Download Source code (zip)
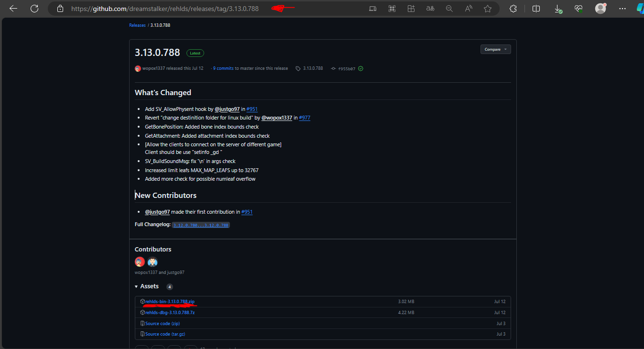Image resolution: width=644 pixels, height=349 pixels. tap(163, 324)
